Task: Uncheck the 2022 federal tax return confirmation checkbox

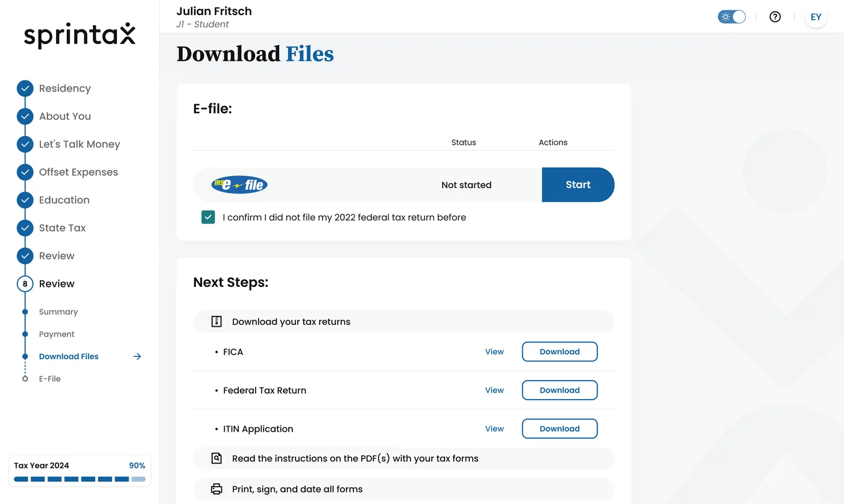Action: pos(208,217)
